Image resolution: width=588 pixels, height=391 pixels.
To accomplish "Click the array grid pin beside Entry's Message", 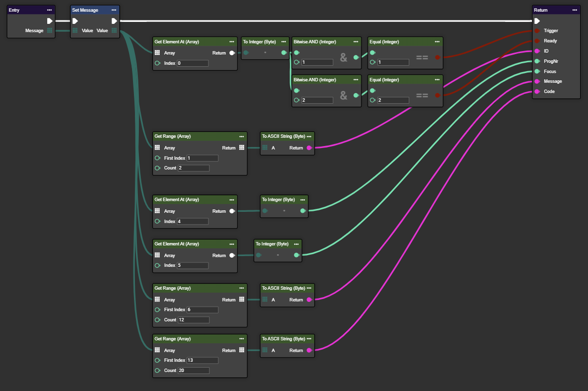I will pos(50,31).
